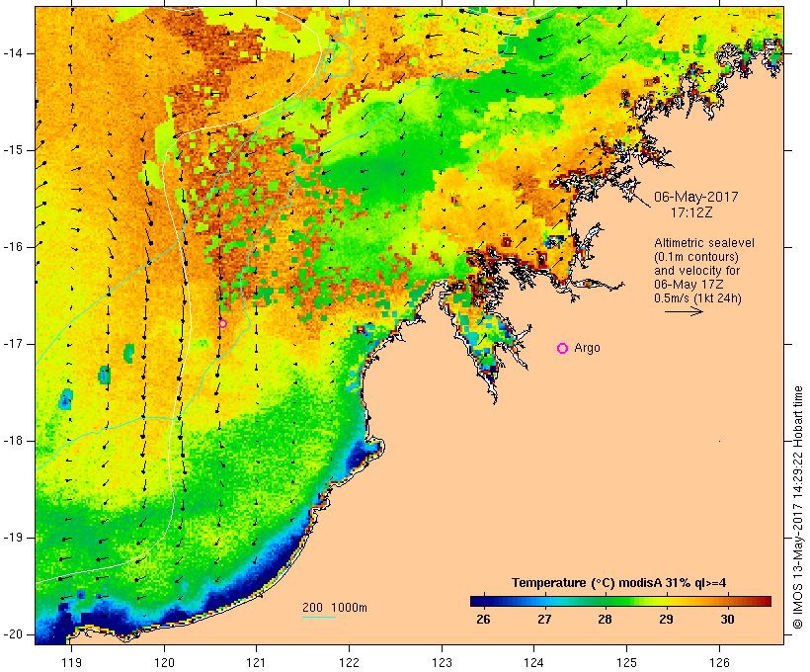Click the 'Temperature (°C) modisA 31% ql>=4' title
810x672 pixels.
[x=619, y=583]
